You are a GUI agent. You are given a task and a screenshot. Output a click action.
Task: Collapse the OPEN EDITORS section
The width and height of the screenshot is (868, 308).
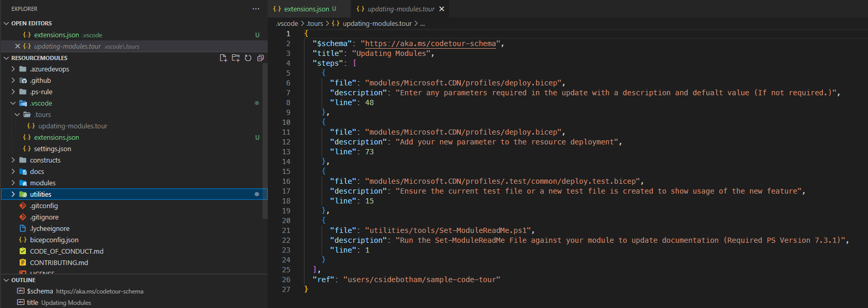pyautogui.click(x=6, y=23)
